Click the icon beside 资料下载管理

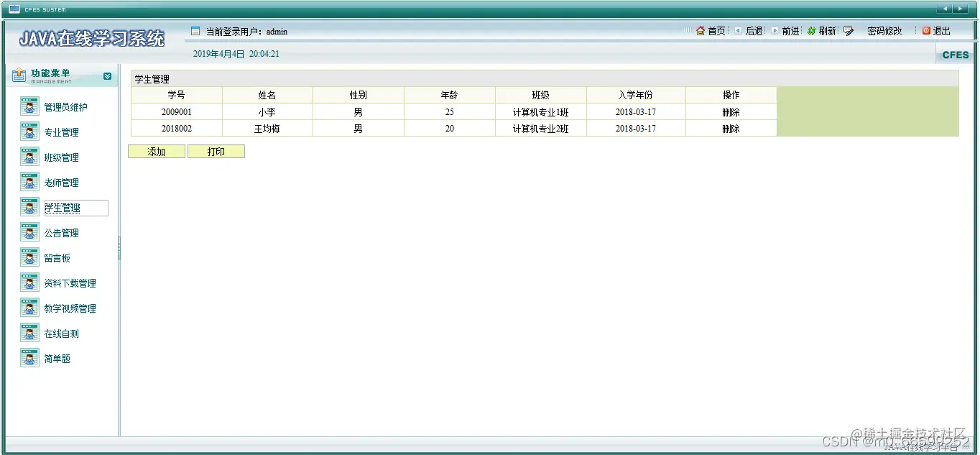tap(29, 283)
